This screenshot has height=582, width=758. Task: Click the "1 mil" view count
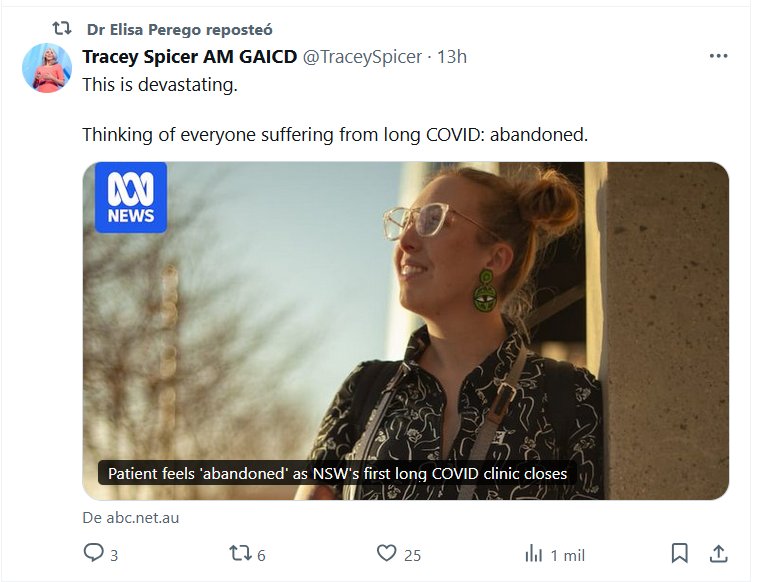(567, 555)
